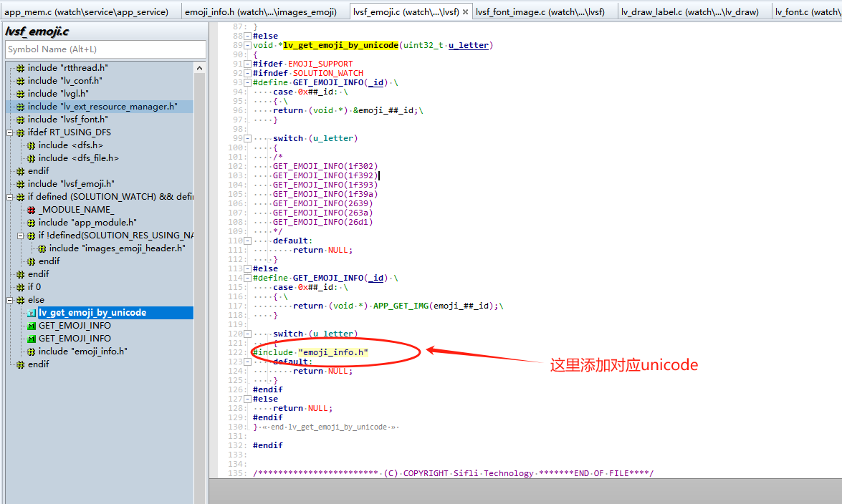The height and width of the screenshot is (504, 842).
Task: Fold code at line 99 switch statement
Action: tap(247, 138)
